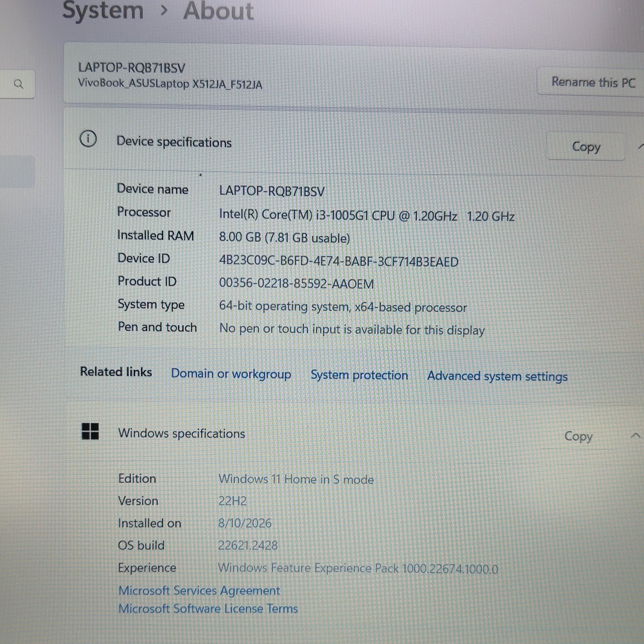Click the Processor label

(144, 212)
